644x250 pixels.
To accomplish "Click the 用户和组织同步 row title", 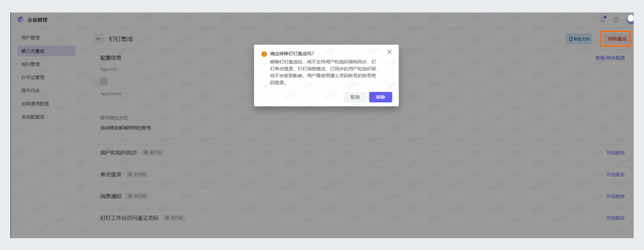I will coord(119,153).
